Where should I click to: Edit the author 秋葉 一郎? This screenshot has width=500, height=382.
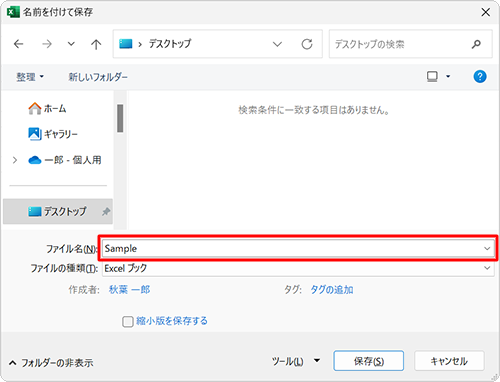[129, 290]
